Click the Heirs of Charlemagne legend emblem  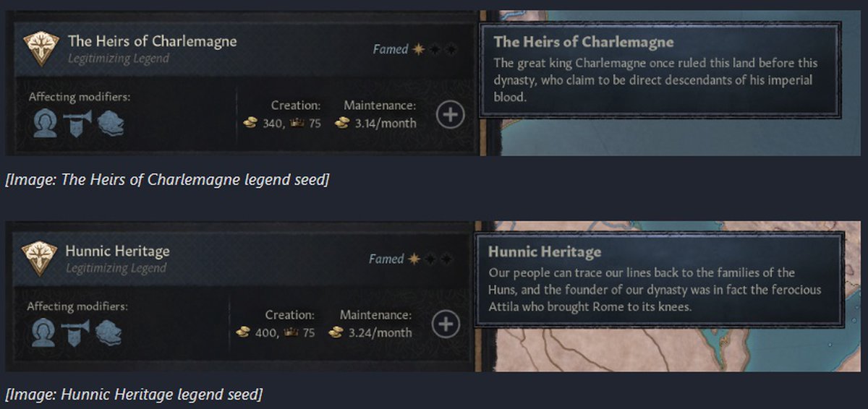coord(41,48)
